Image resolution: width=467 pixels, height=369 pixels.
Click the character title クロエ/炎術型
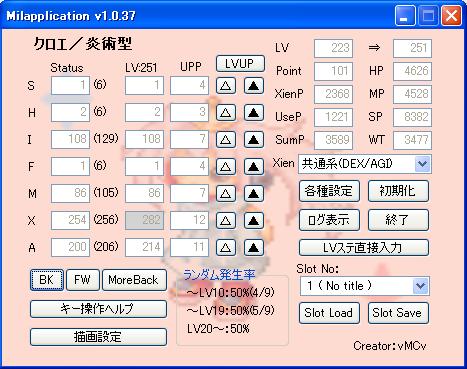click(x=83, y=44)
